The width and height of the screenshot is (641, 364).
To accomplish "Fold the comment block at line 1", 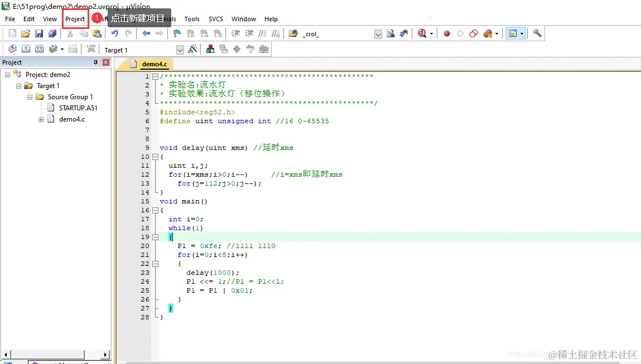I will tap(155, 76).
